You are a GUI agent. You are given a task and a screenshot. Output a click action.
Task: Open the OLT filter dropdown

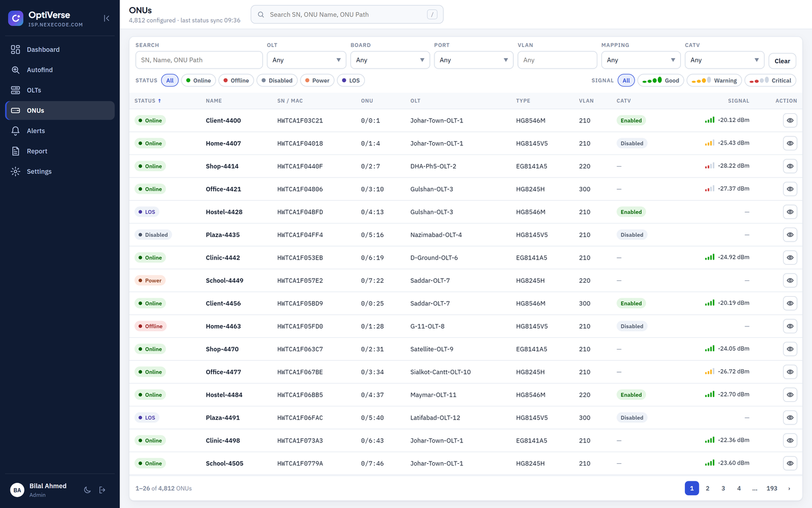[306, 60]
